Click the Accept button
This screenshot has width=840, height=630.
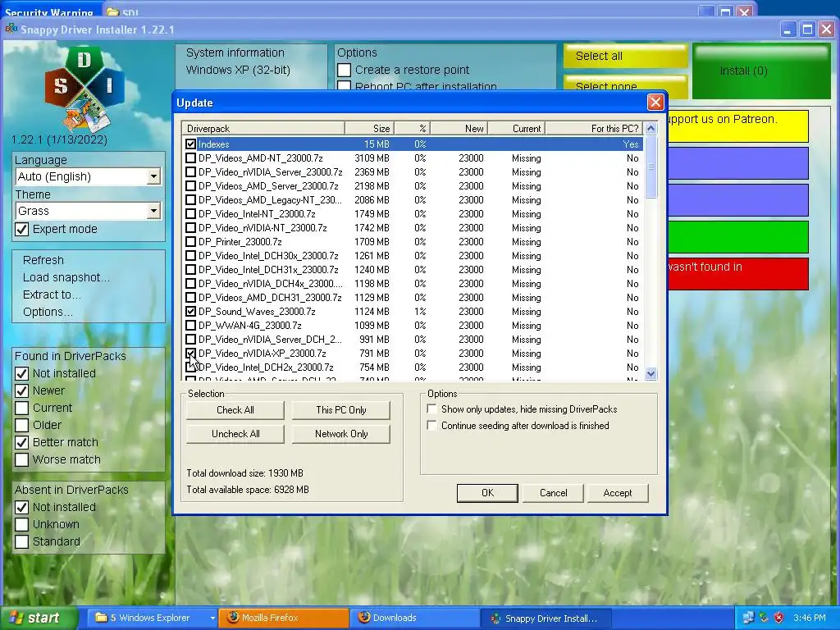click(x=618, y=493)
